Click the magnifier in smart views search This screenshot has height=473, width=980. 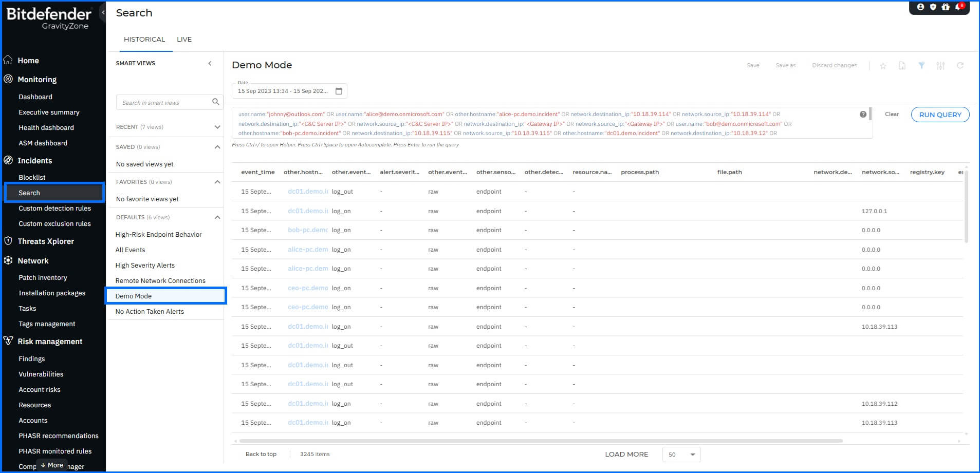(x=215, y=102)
